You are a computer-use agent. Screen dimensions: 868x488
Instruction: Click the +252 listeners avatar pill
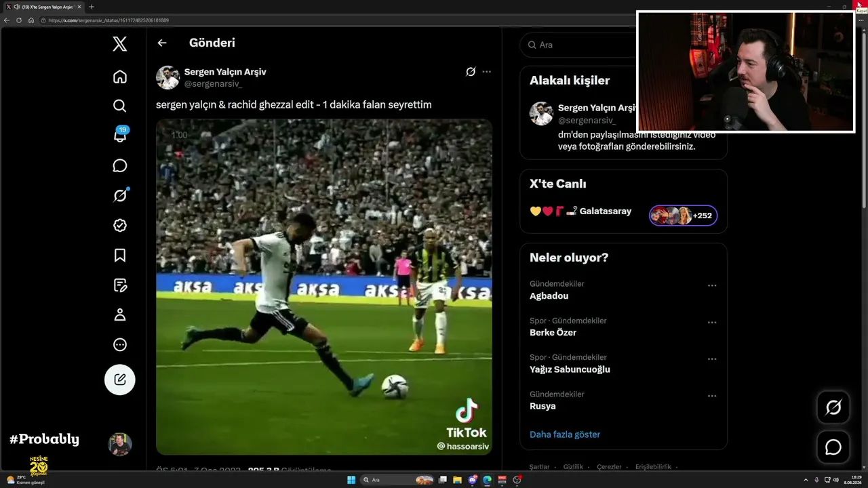click(x=684, y=216)
